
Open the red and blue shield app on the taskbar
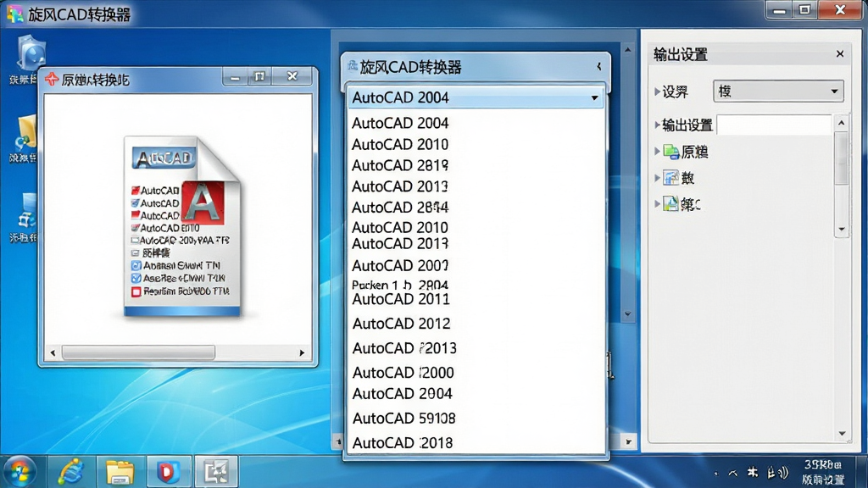(168, 472)
